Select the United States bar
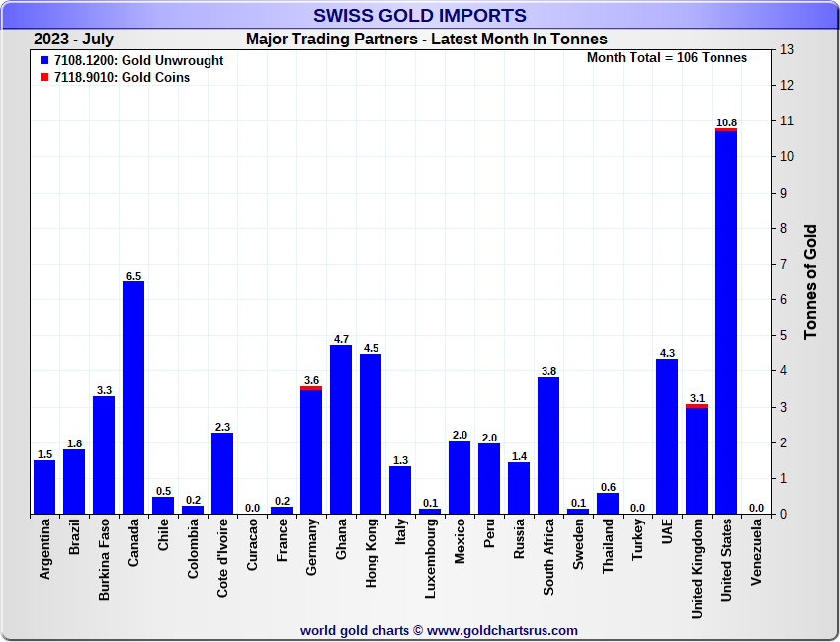The height and width of the screenshot is (642, 840). tap(726, 322)
